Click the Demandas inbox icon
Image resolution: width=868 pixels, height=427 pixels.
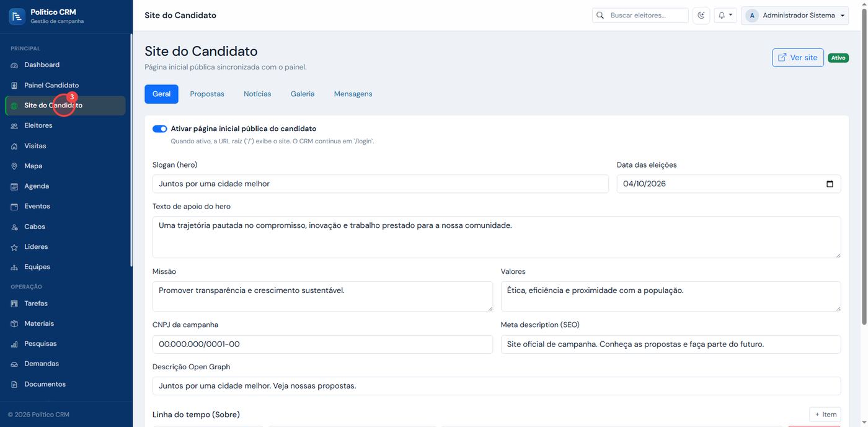pos(14,364)
